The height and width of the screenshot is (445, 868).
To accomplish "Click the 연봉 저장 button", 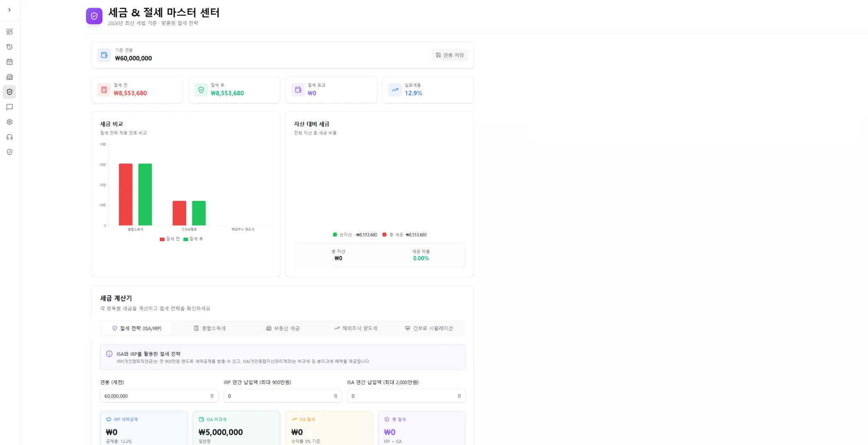I will pyautogui.click(x=450, y=55).
